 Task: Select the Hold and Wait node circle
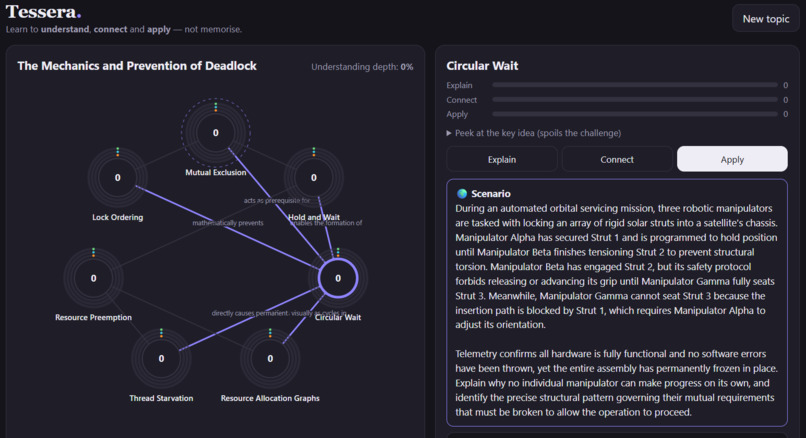click(x=314, y=177)
